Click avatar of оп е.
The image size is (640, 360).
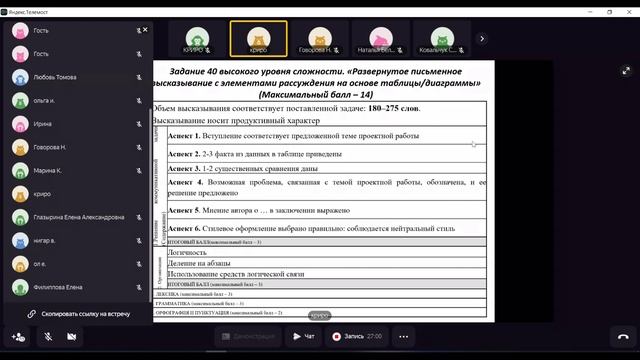click(x=20, y=264)
